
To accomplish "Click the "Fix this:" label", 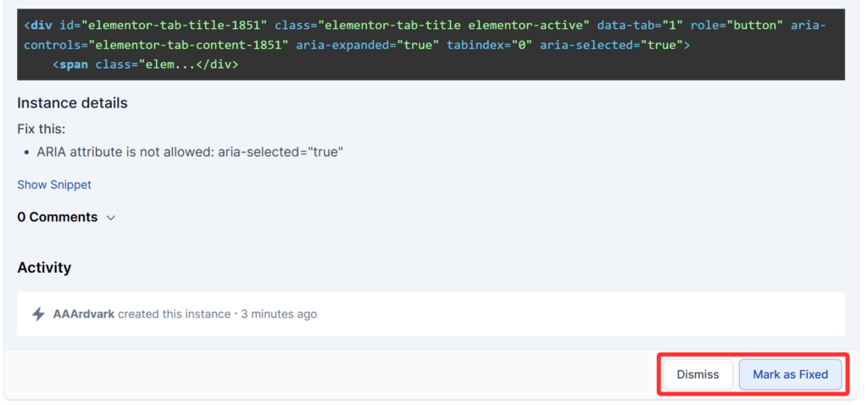I will [x=41, y=129].
